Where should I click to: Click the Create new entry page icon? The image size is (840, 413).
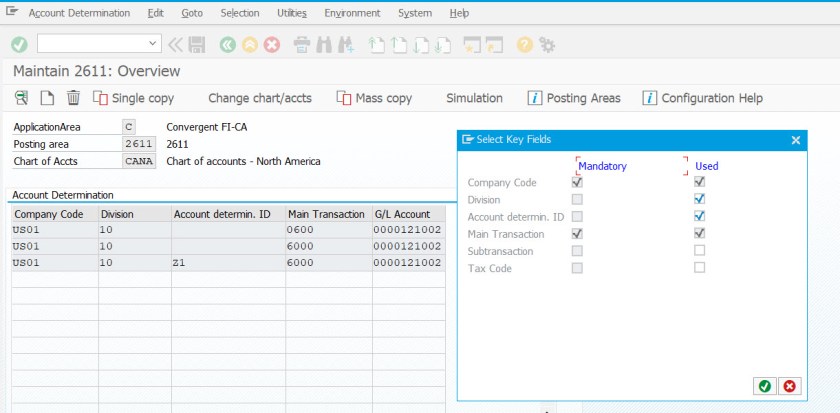tap(47, 98)
